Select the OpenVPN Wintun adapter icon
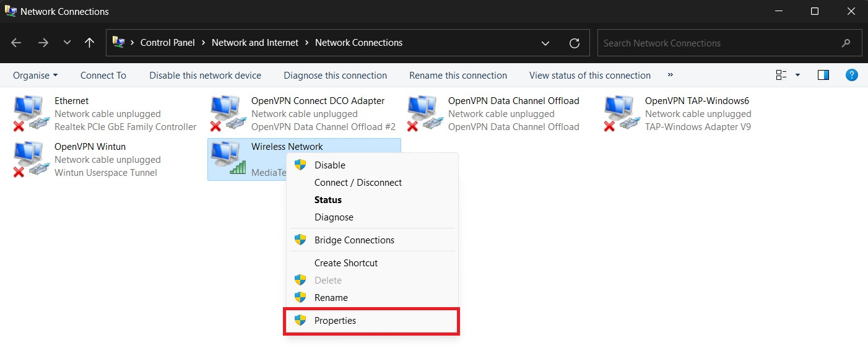 29,159
